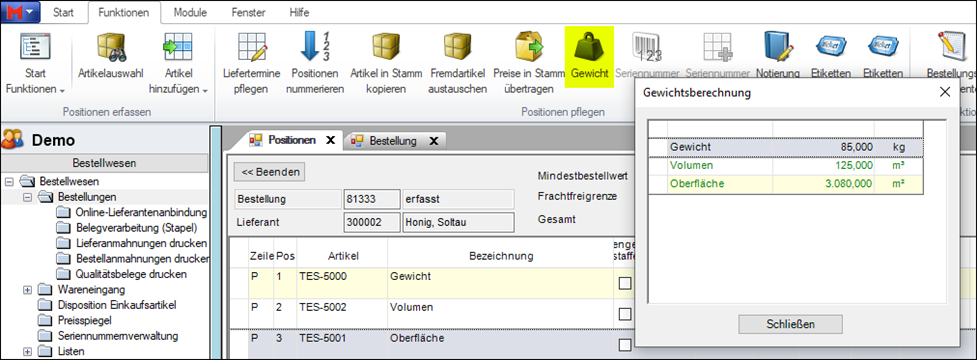Select the Oberfläche row in weight dialog
This screenshot has height=360, width=977.
point(786,184)
